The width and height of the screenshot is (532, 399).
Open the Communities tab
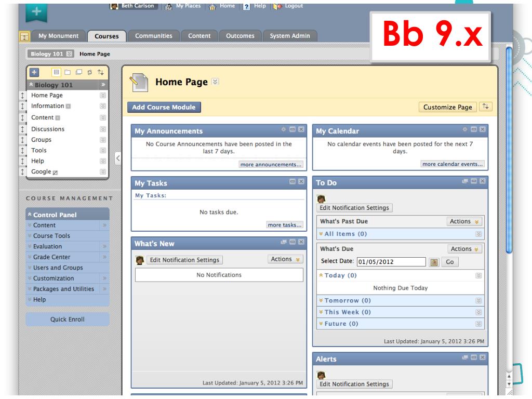coord(153,36)
